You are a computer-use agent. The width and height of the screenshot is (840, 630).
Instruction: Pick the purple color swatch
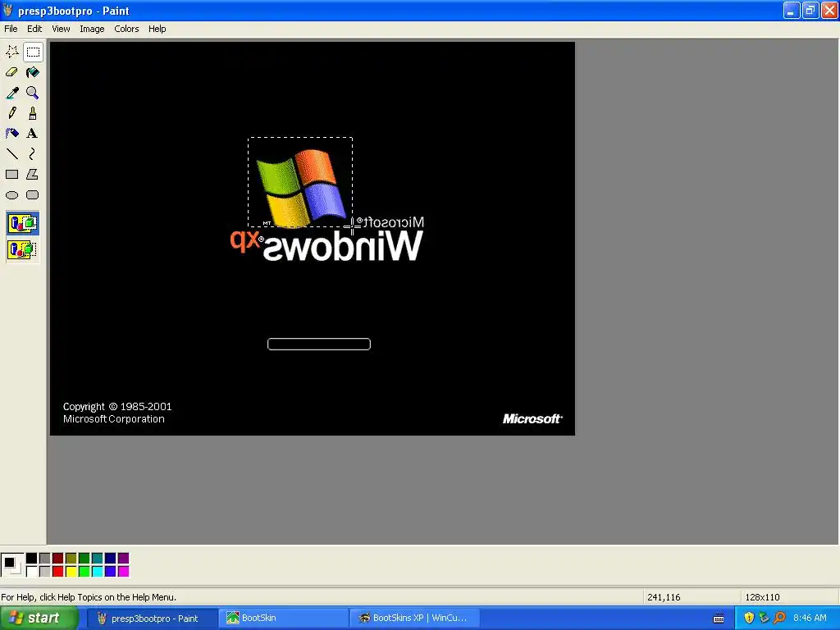[x=124, y=559]
